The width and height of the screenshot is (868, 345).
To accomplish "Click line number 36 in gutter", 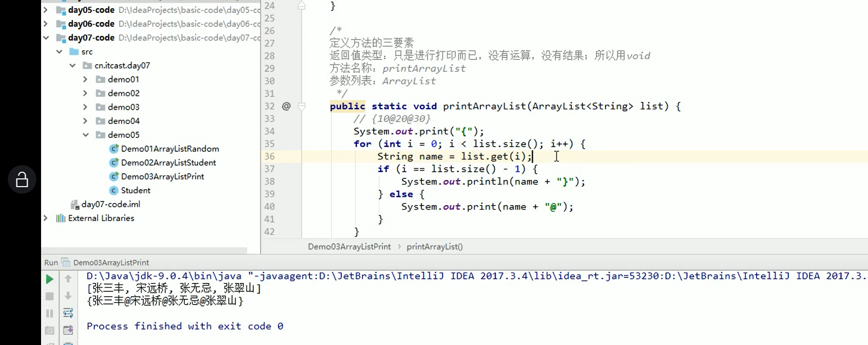I will click(x=269, y=156).
